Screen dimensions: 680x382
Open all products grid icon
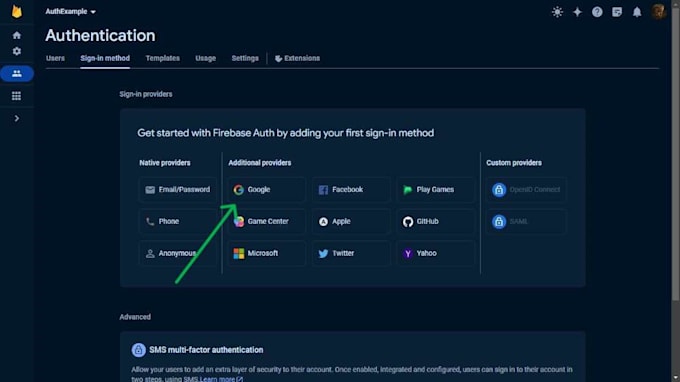coord(16,96)
